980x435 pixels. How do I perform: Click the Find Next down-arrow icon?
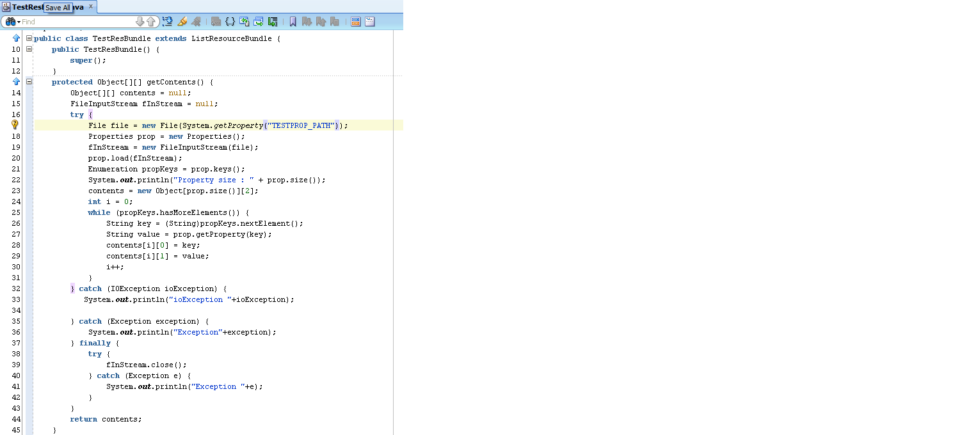coord(140,21)
